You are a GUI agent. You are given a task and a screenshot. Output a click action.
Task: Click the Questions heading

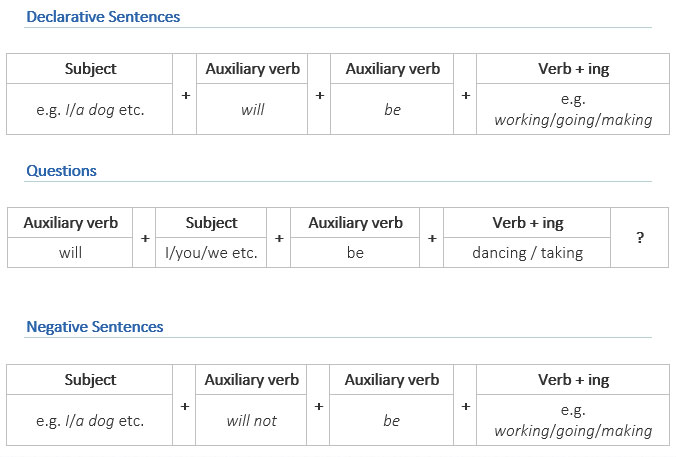point(61,171)
